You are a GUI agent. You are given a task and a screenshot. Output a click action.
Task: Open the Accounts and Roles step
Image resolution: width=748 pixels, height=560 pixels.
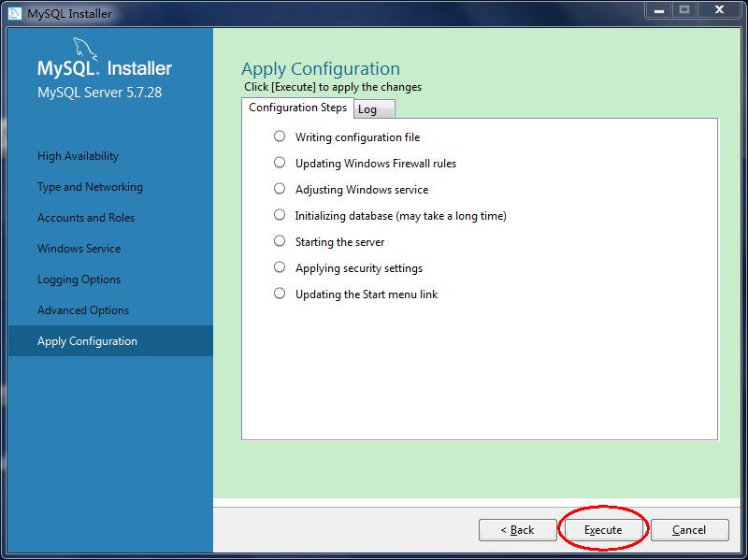pos(86,218)
